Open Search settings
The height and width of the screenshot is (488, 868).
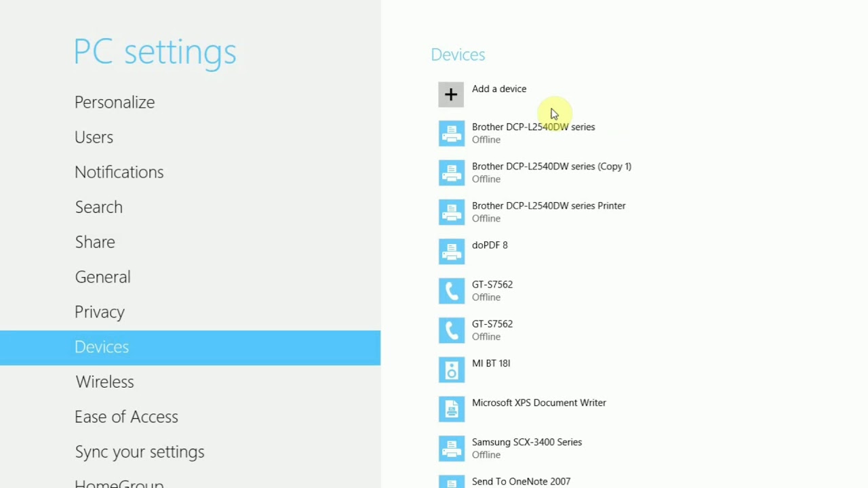[98, 207]
